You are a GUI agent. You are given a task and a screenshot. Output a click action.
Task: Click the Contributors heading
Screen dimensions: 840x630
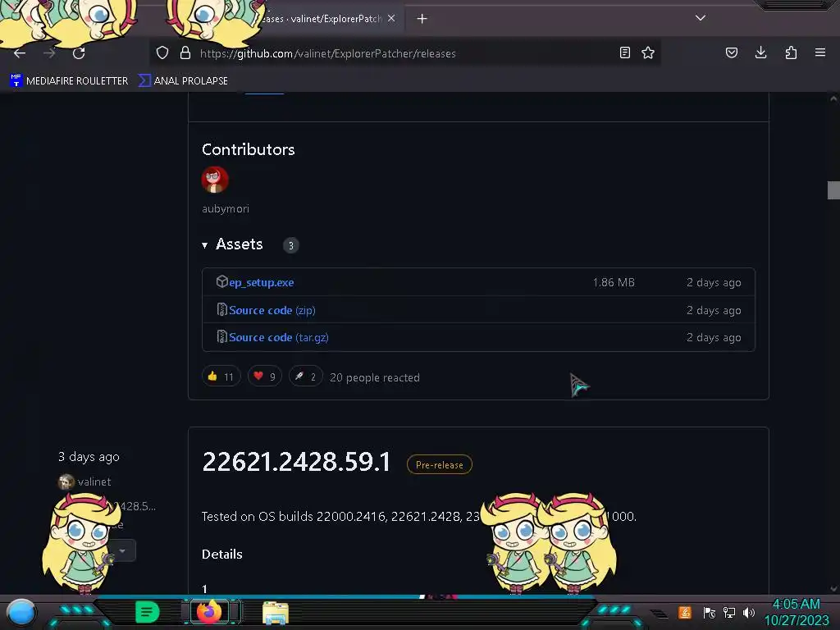coord(248,149)
